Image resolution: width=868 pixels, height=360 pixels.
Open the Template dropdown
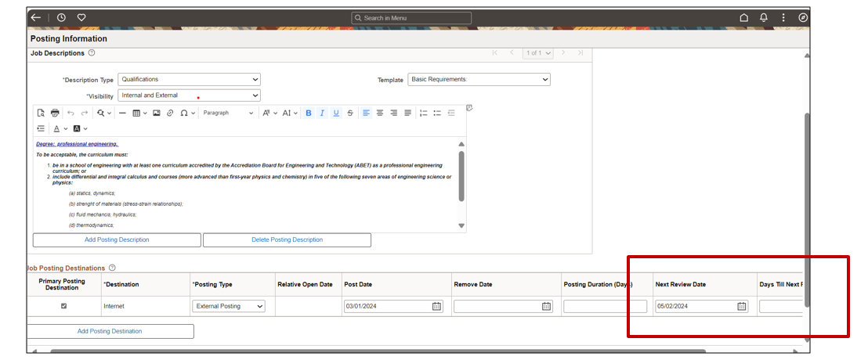point(479,79)
